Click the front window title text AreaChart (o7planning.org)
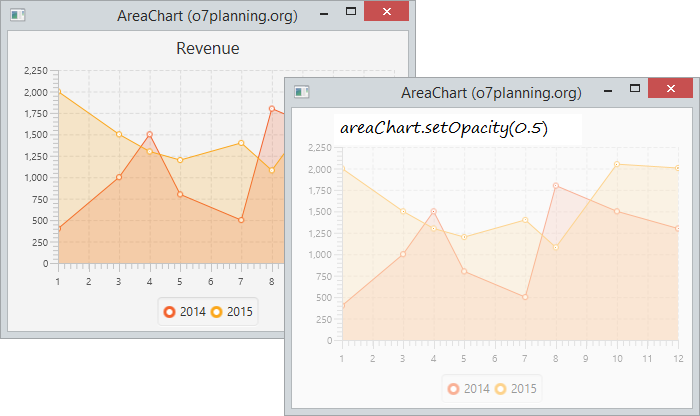Screen dimensions: 700x416 pos(491,93)
